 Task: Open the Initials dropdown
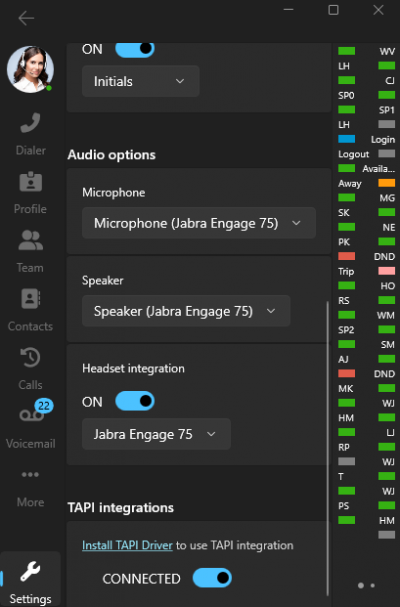141,81
